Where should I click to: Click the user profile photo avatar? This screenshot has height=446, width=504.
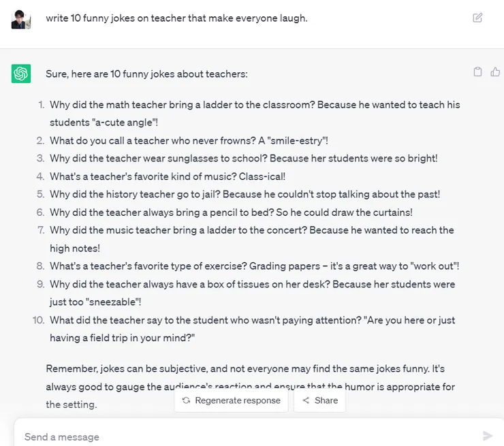tap(21, 18)
